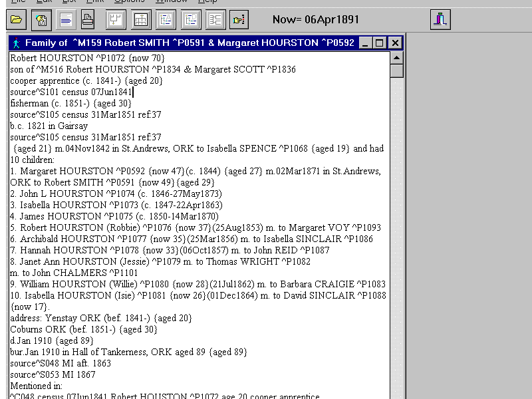Image resolution: width=532 pixels, height=399 pixels.
Task: Click the vertical scrollbar thumb in Family window
Action: (x=396, y=70)
